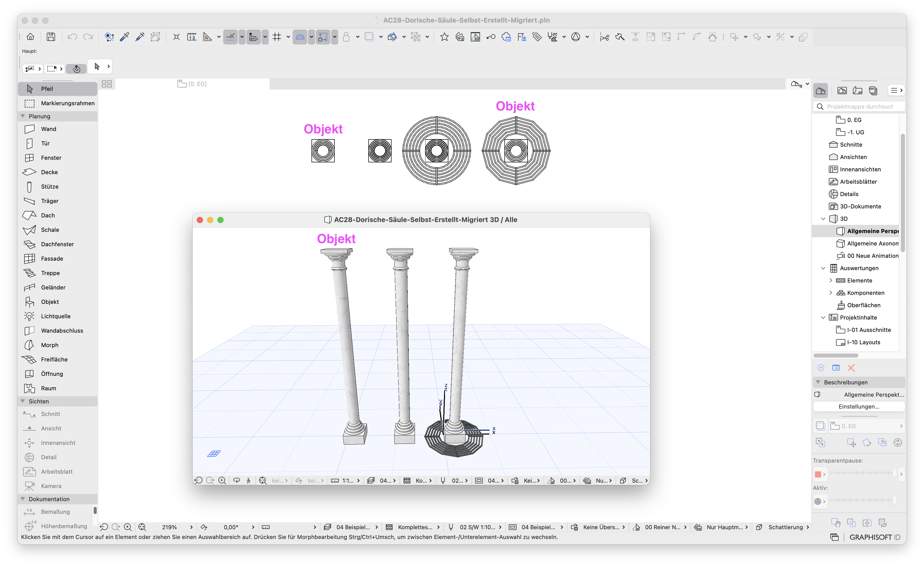Expand the arrow tool options chevron
924x566 pixels.
(x=108, y=66)
